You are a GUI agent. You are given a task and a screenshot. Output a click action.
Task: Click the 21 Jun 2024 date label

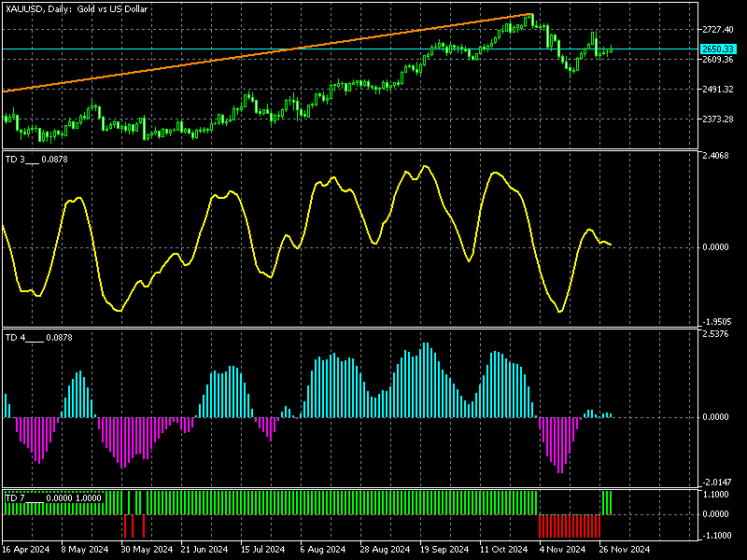(204, 550)
